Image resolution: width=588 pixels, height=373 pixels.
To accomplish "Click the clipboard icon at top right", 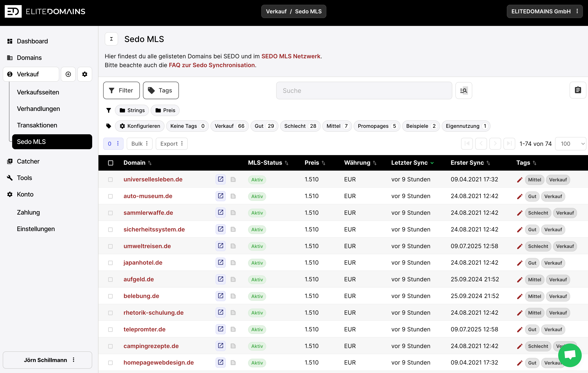I will coord(578,90).
